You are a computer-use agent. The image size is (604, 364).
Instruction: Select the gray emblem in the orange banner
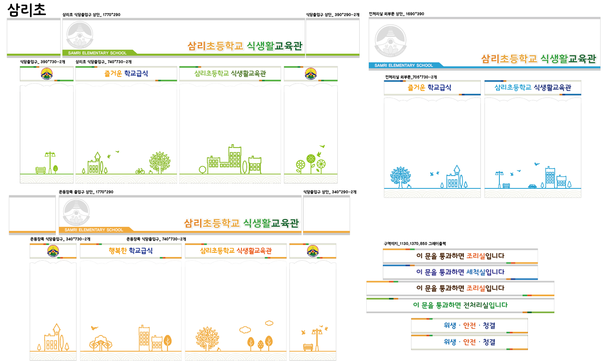tap(76, 212)
